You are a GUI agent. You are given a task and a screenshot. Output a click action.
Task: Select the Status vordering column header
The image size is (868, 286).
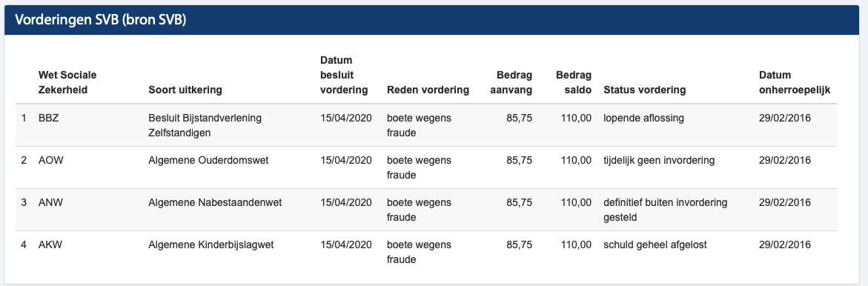645,90
